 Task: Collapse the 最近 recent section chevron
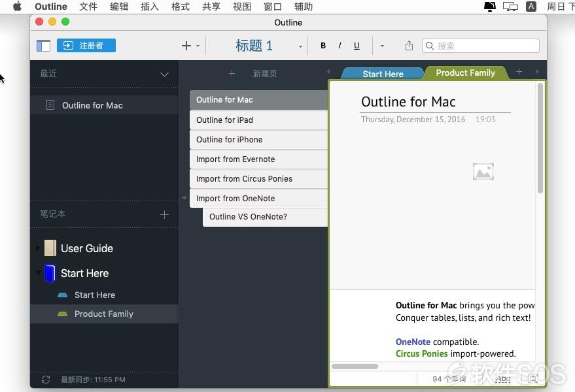(164, 74)
